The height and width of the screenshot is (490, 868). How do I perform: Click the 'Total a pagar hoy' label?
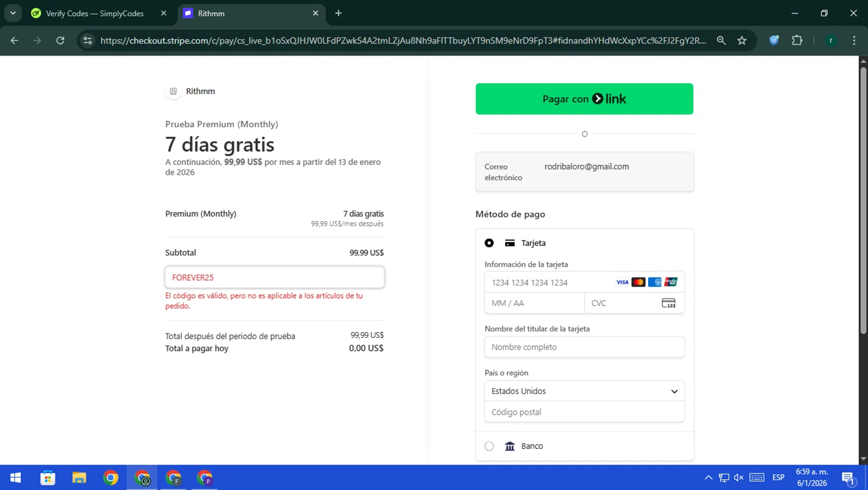tap(197, 348)
